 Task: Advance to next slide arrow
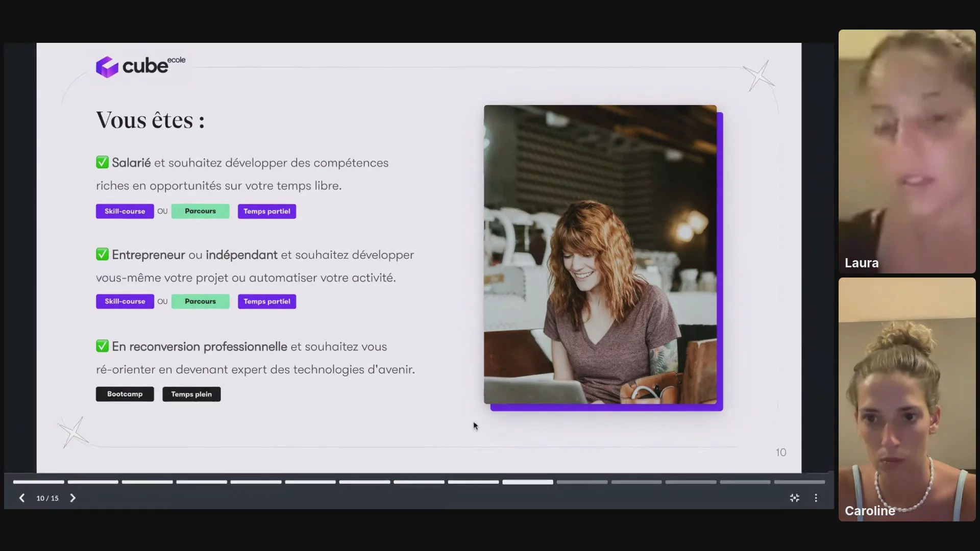72,498
